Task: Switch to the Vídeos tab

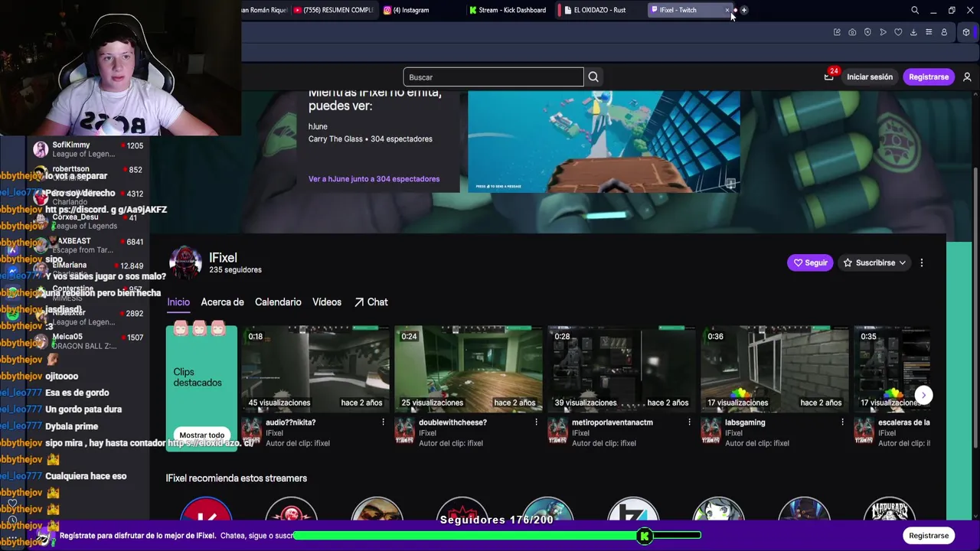Action: [327, 302]
